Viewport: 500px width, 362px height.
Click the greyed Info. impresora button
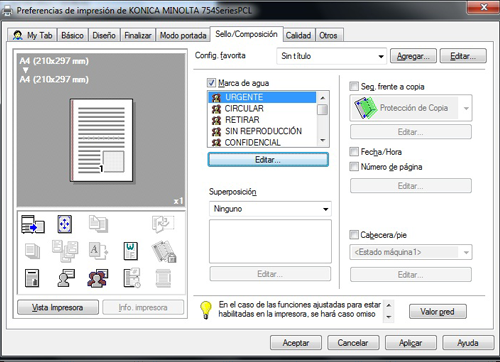coord(143,307)
